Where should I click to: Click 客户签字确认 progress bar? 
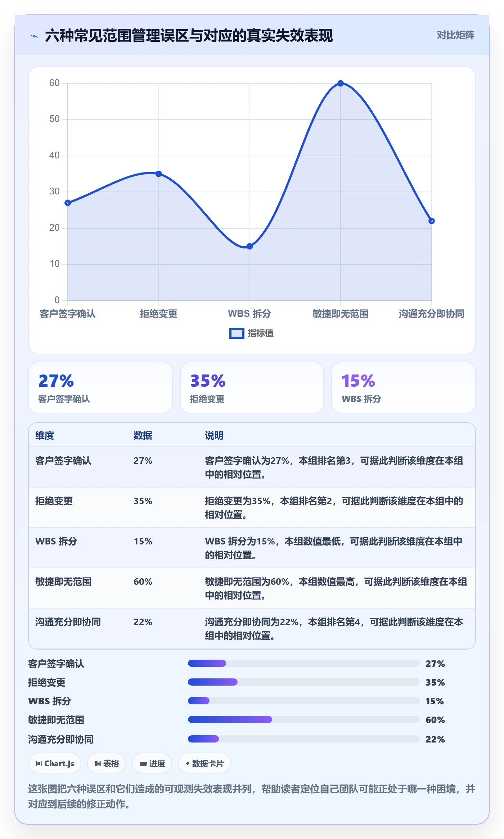pyautogui.click(x=303, y=663)
